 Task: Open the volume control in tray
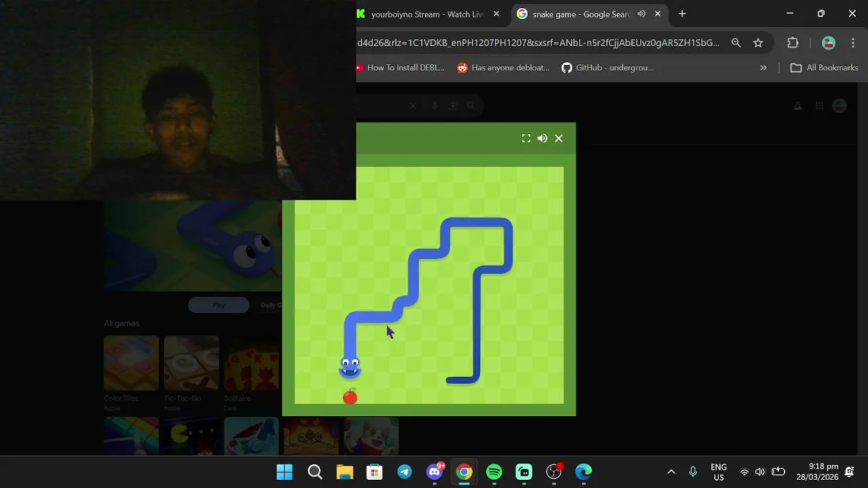coord(760,472)
